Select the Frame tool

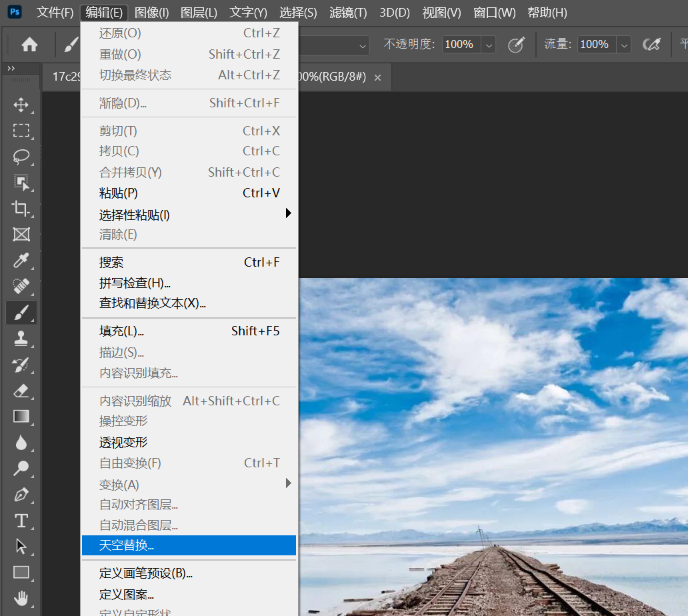[x=21, y=234]
